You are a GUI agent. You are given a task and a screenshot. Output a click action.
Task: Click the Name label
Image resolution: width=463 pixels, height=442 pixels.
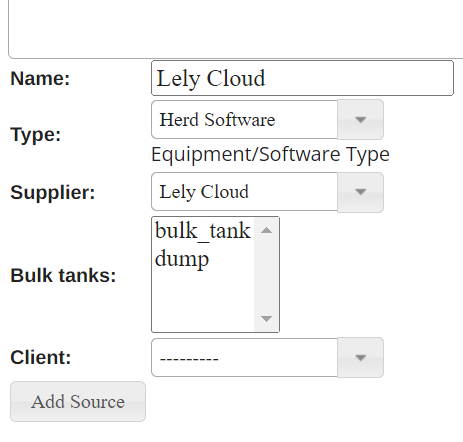[40, 79]
